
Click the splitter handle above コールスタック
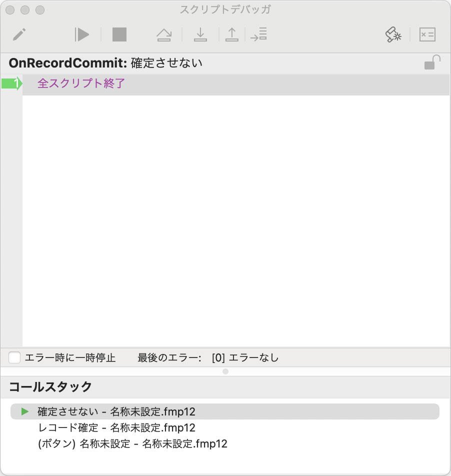click(225, 371)
